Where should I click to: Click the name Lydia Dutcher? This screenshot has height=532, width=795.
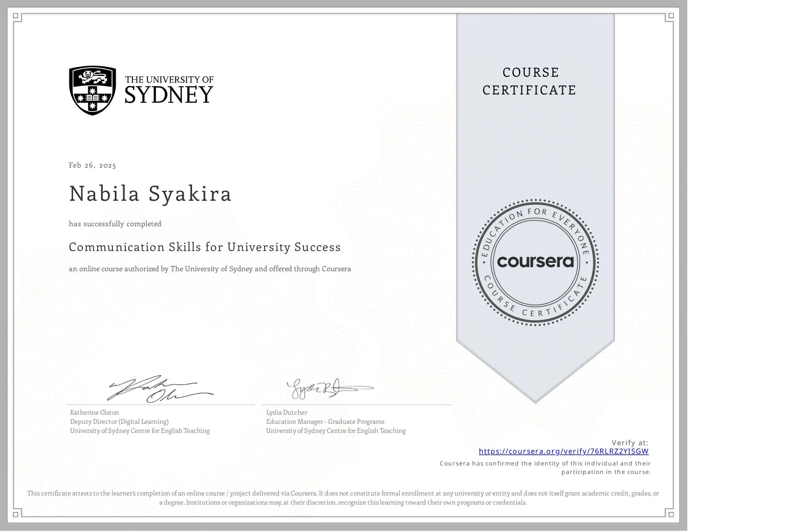tap(287, 412)
